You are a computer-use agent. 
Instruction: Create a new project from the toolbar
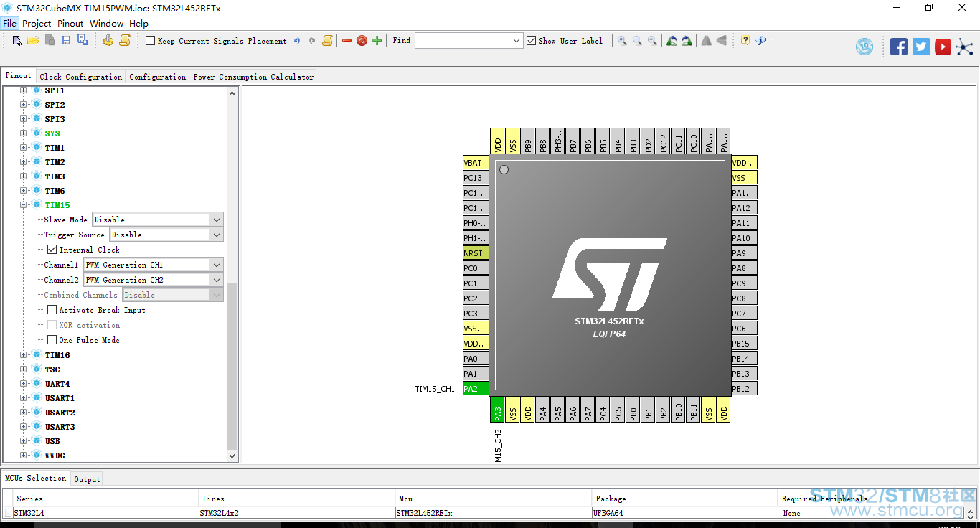point(17,41)
